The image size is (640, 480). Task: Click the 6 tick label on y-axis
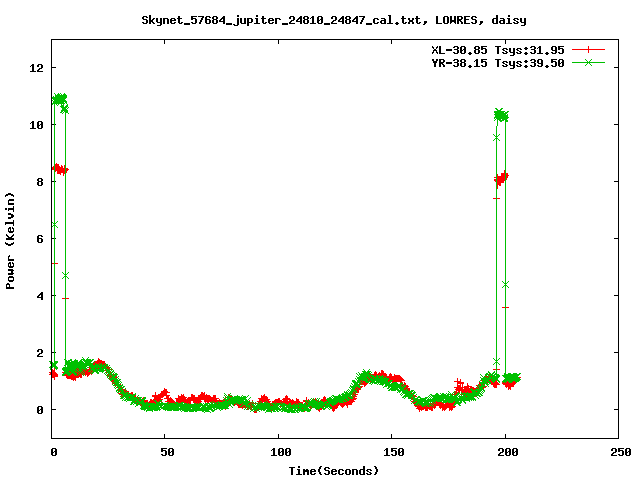click(x=39, y=239)
